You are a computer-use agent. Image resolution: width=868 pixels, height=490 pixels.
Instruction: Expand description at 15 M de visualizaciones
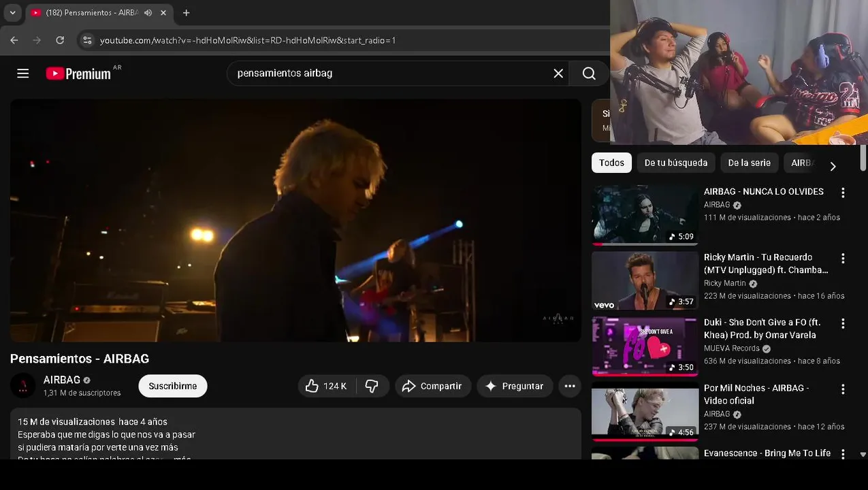92,422
